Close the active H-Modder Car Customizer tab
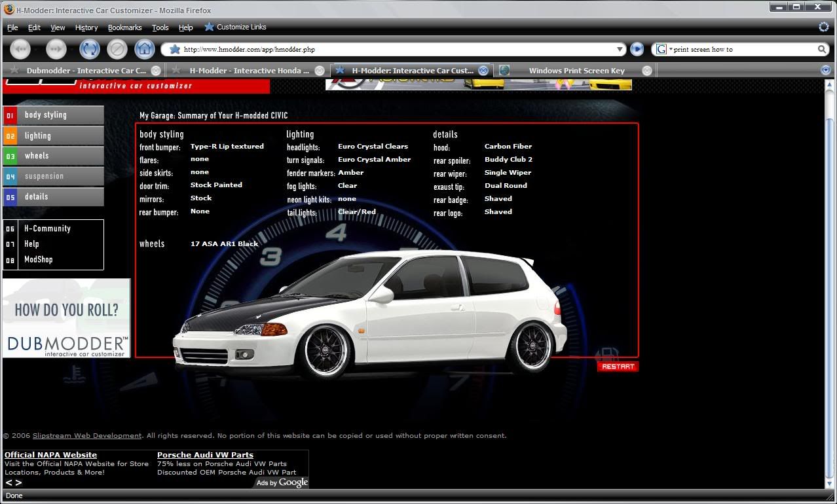This screenshot has height=504, width=837. [483, 71]
